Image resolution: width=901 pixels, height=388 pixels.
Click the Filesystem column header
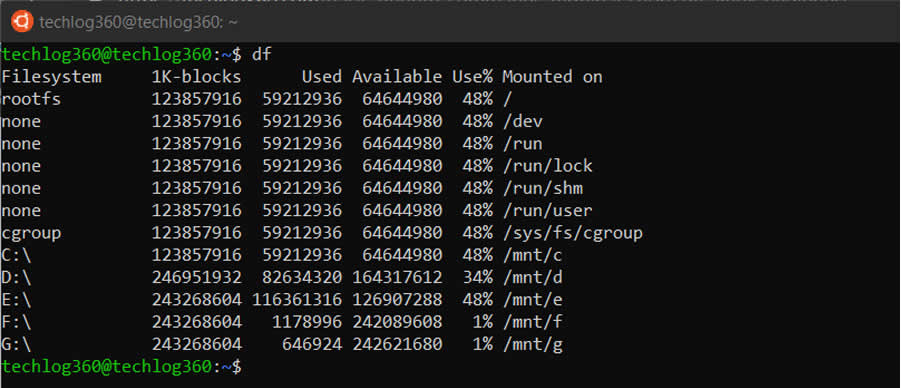[52, 77]
